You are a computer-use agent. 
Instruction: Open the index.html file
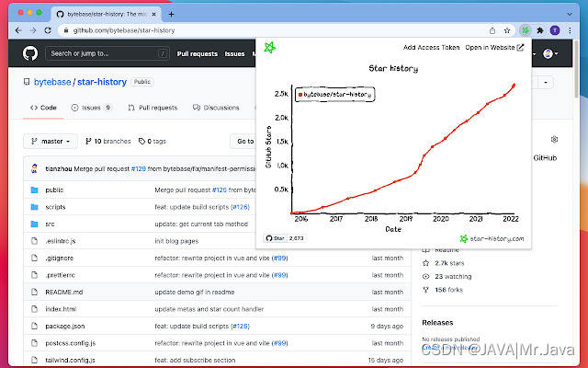tap(61, 309)
